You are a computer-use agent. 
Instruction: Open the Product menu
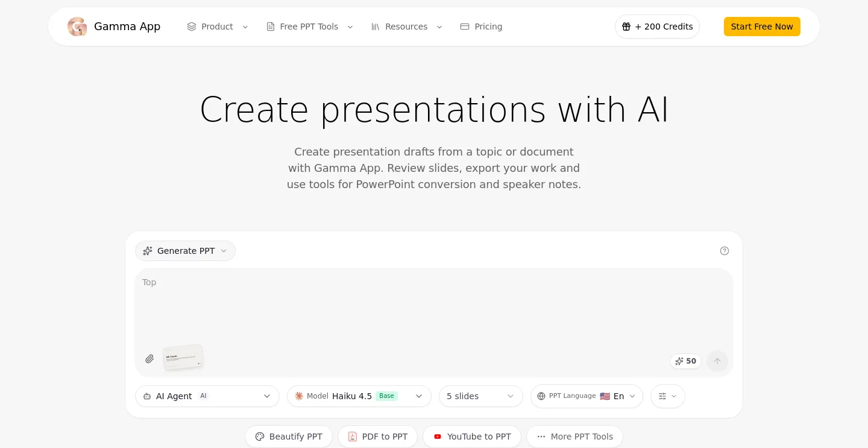(x=218, y=27)
